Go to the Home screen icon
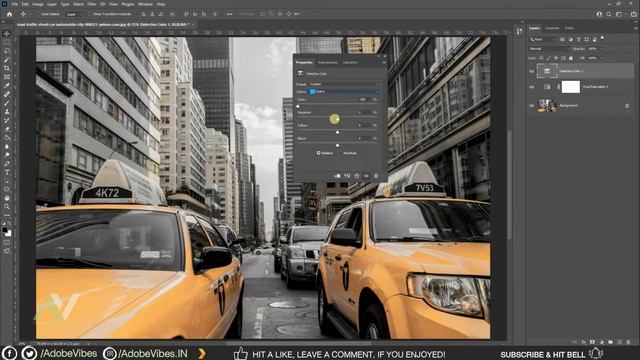640x360 pixels. click(x=9, y=14)
